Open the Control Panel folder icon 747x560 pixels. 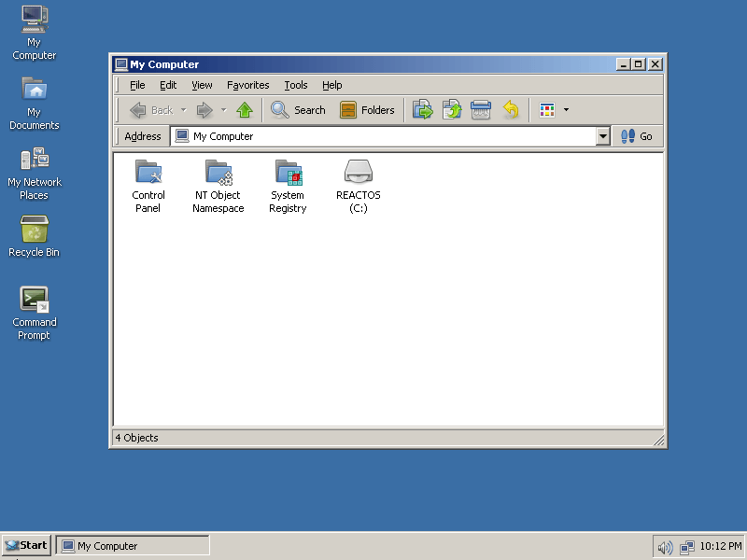[x=148, y=172]
